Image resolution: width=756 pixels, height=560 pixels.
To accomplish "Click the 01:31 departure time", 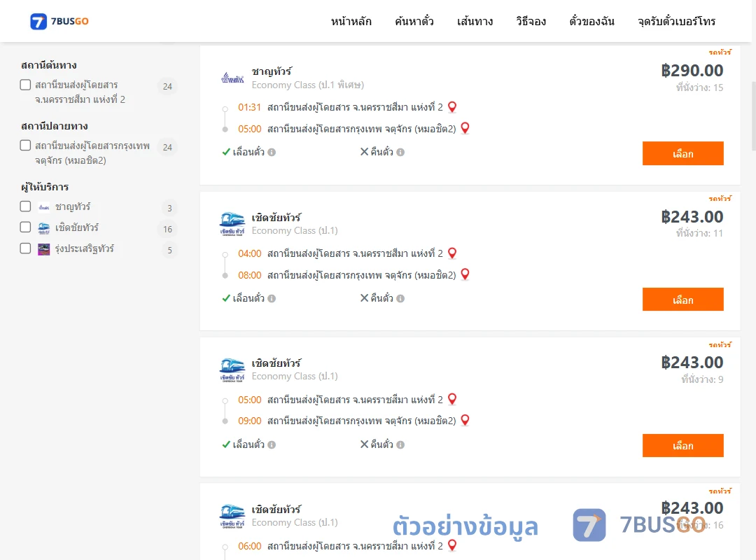I will pyautogui.click(x=249, y=107).
